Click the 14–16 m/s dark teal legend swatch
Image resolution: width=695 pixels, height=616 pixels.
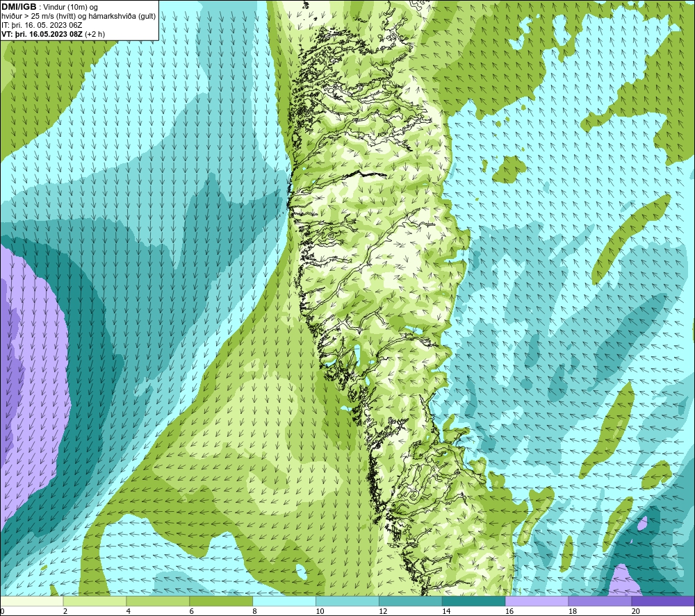coord(474,601)
